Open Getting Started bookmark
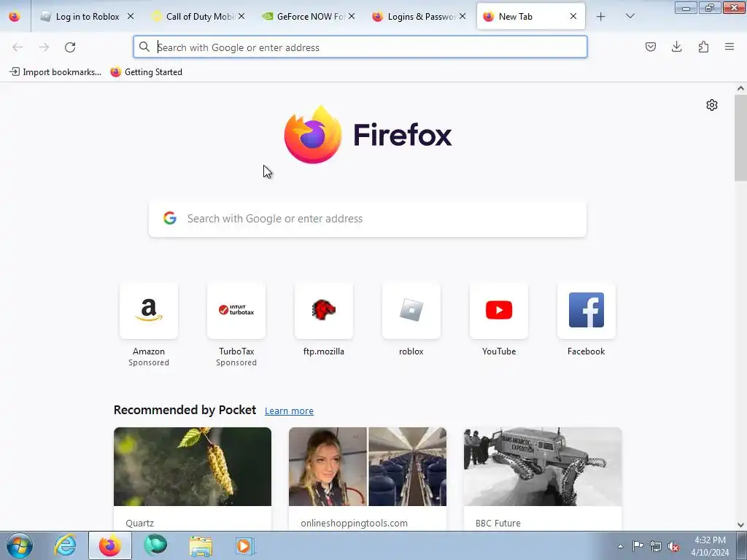This screenshot has width=747, height=560. coord(146,72)
